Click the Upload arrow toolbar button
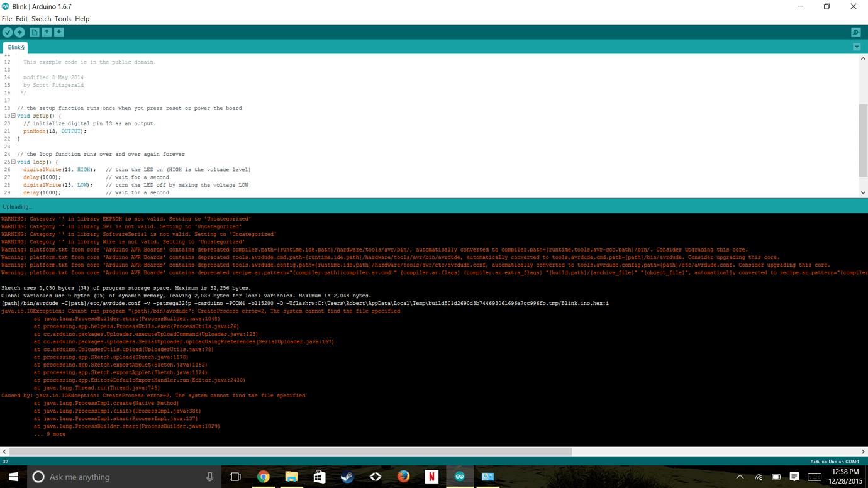The height and width of the screenshot is (488, 868). pos(19,32)
